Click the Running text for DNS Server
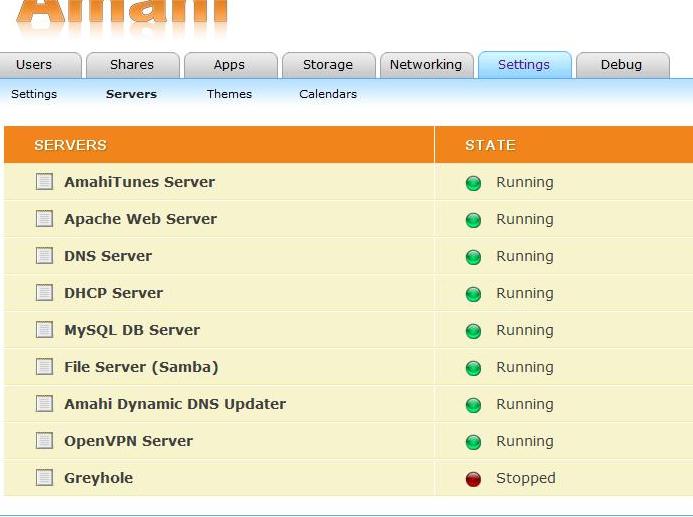Image resolution: width=693 pixels, height=517 pixels. (525, 257)
